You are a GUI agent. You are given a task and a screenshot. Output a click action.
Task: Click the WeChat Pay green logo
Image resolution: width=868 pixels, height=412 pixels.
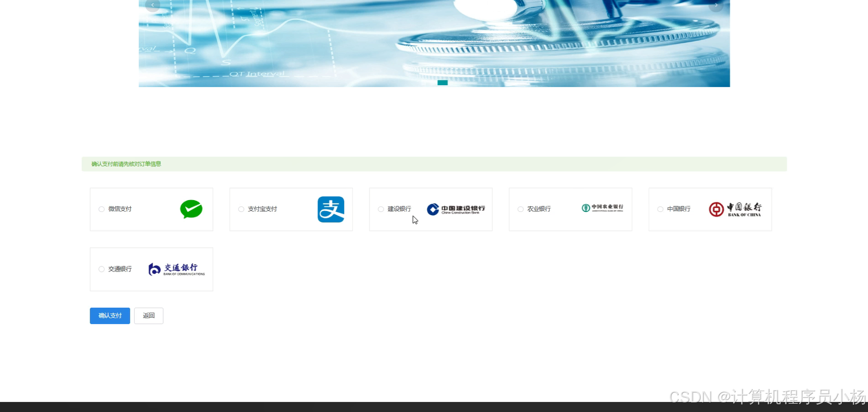pyautogui.click(x=191, y=209)
